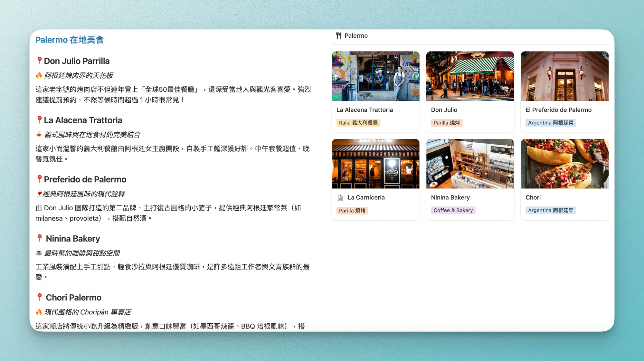Viewport: 644px width, 361px height.
Task: Click the La Alacena Trattoria heading in the article
Action: [83, 120]
